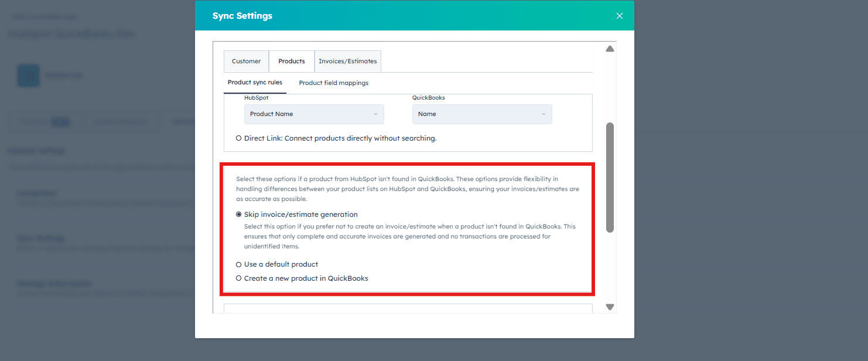This screenshot has width=868, height=361.
Task: Expand the QuickBooks Name dropdown
Action: (482, 114)
